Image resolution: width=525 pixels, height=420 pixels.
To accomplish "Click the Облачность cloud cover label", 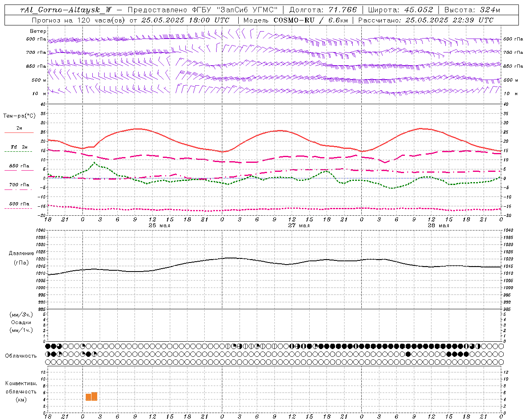I will (21, 356).
